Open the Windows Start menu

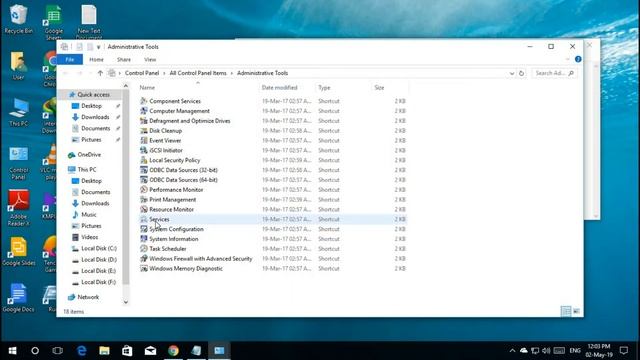[12, 351]
